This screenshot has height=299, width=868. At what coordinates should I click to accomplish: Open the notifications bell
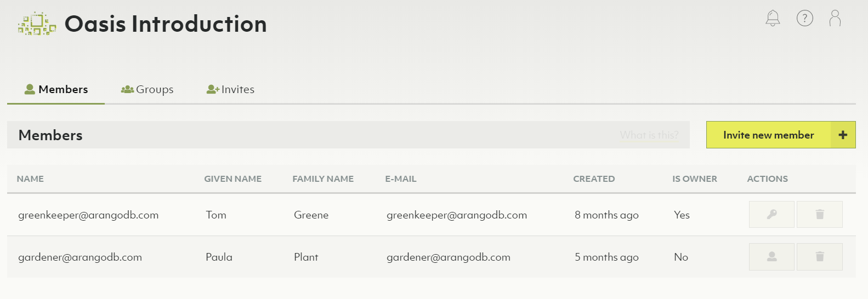773,18
